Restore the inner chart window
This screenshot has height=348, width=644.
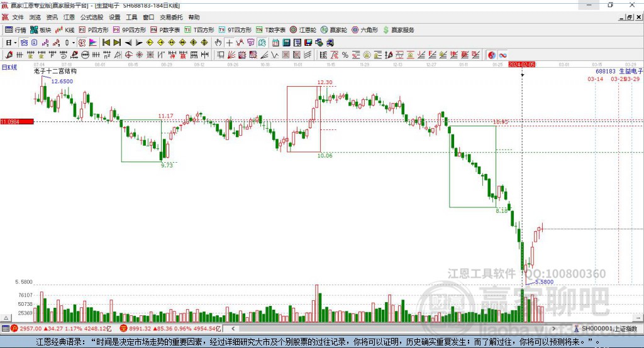[x=630, y=17]
